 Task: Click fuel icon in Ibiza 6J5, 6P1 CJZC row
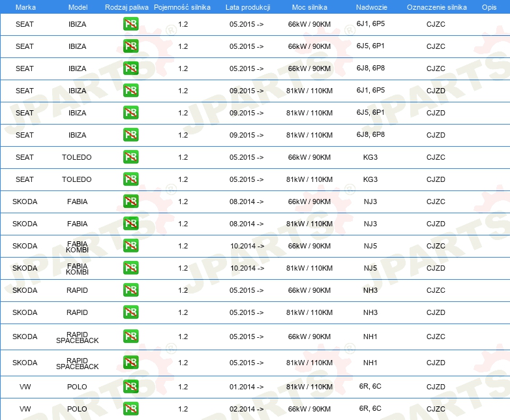[130, 46]
